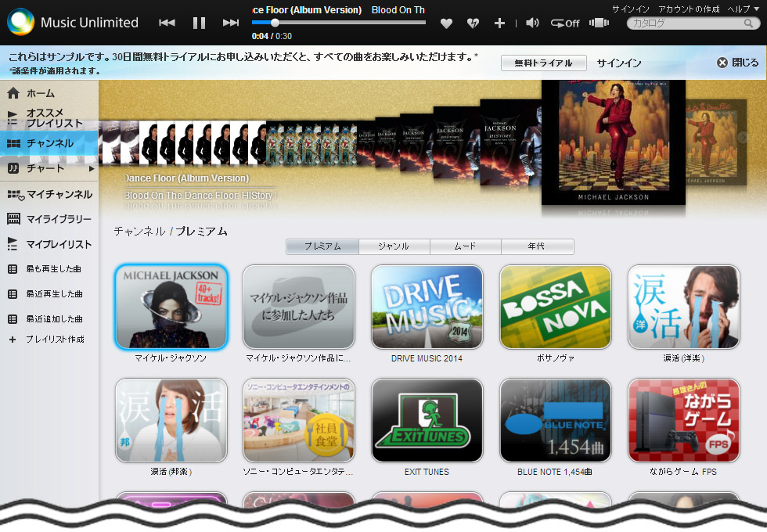Switch to ムード tab
The width and height of the screenshot is (767, 532).
coord(465,246)
